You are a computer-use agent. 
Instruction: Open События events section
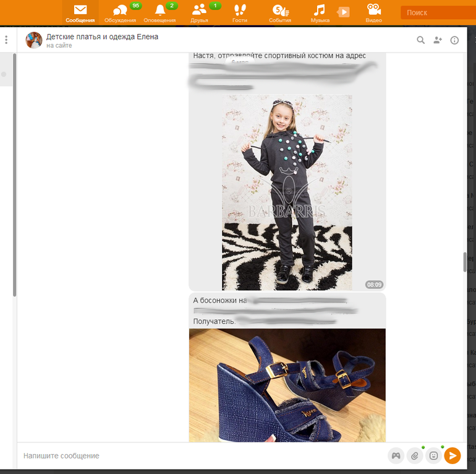pyautogui.click(x=280, y=13)
